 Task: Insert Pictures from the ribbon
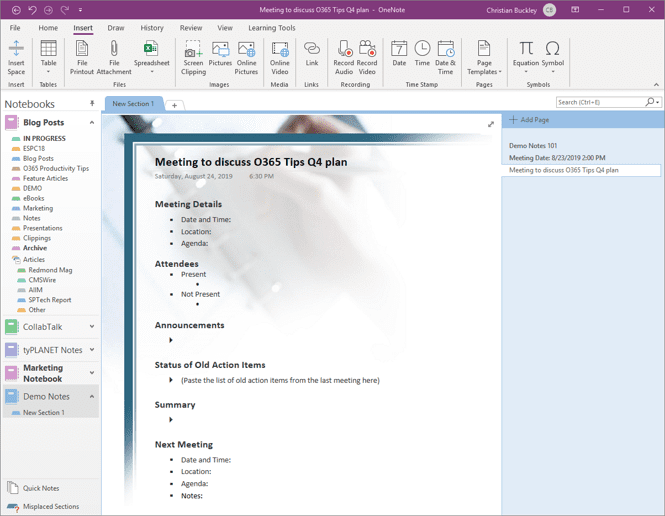220,53
